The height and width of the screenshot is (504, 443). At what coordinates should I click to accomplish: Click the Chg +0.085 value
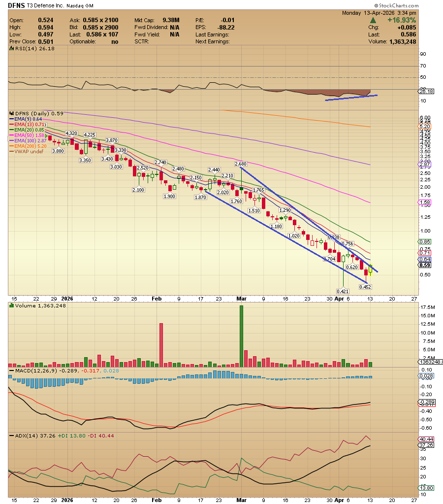point(407,27)
